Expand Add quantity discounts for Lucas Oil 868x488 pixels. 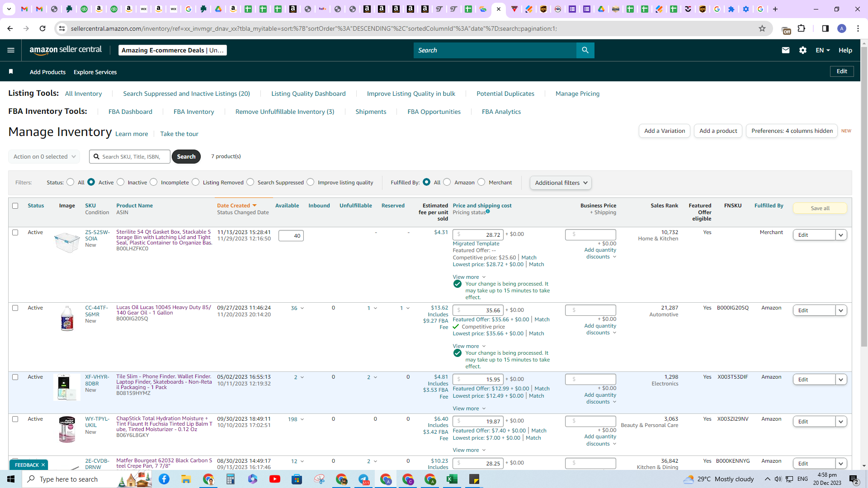coord(600,329)
